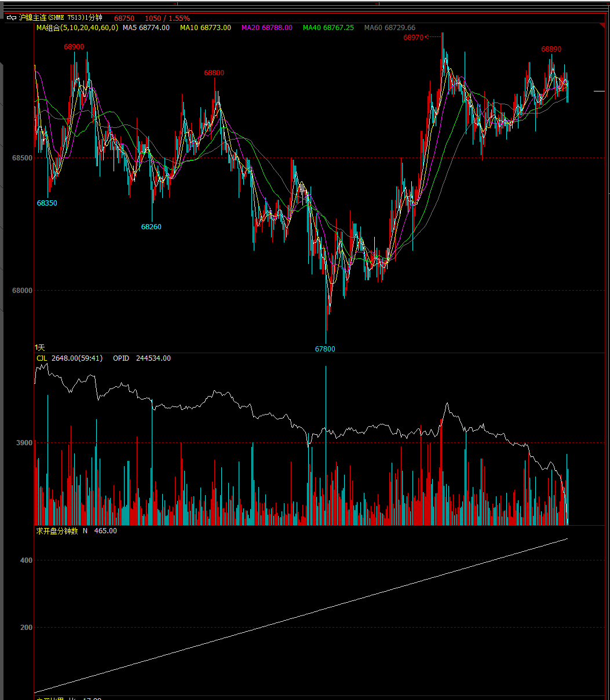Image resolution: width=610 pixels, height=700 pixels.
Task: Open the 求开盘分钟数 indicator label
Action: point(57,531)
